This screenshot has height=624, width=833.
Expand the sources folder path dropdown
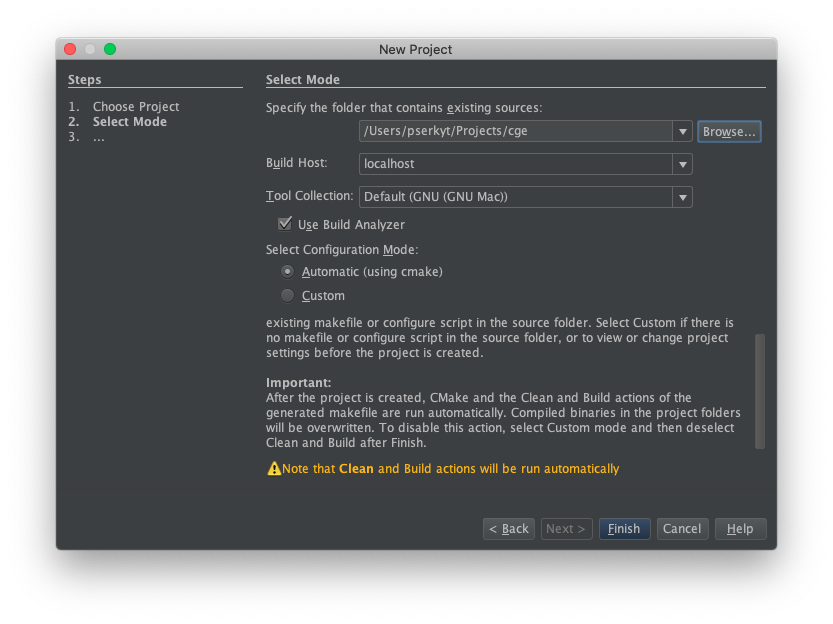tap(683, 131)
